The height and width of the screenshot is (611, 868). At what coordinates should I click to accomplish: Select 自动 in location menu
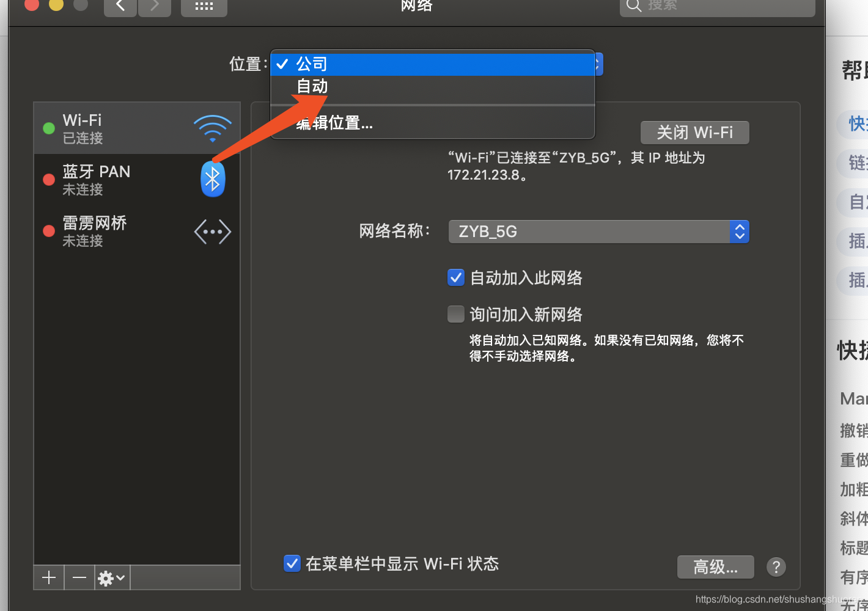[x=433, y=86]
